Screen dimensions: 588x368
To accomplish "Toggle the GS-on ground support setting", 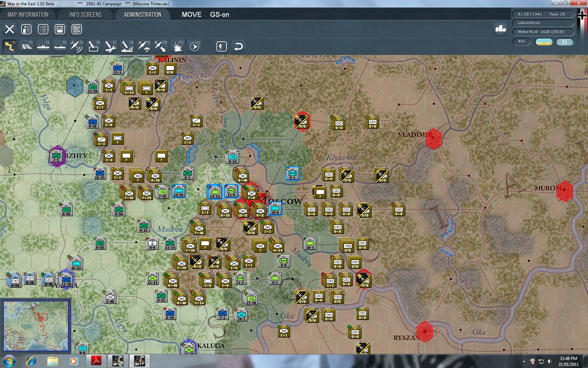I will [219, 15].
